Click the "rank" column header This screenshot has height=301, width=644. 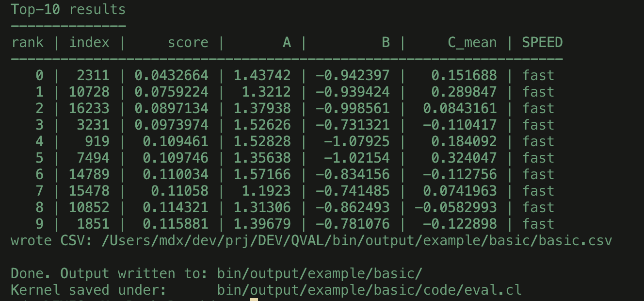[27, 43]
